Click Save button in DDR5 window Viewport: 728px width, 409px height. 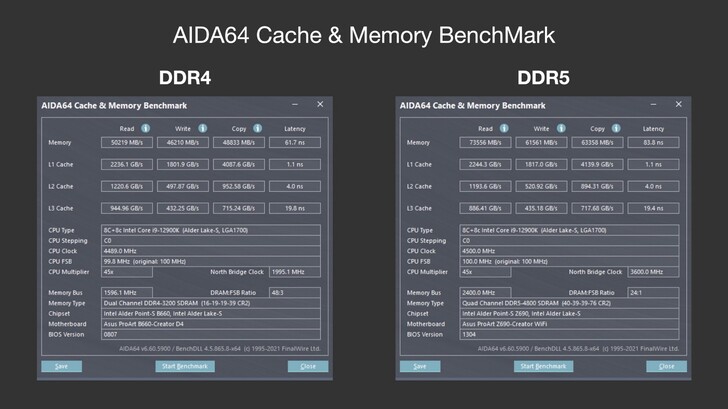(x=420, y=366)
